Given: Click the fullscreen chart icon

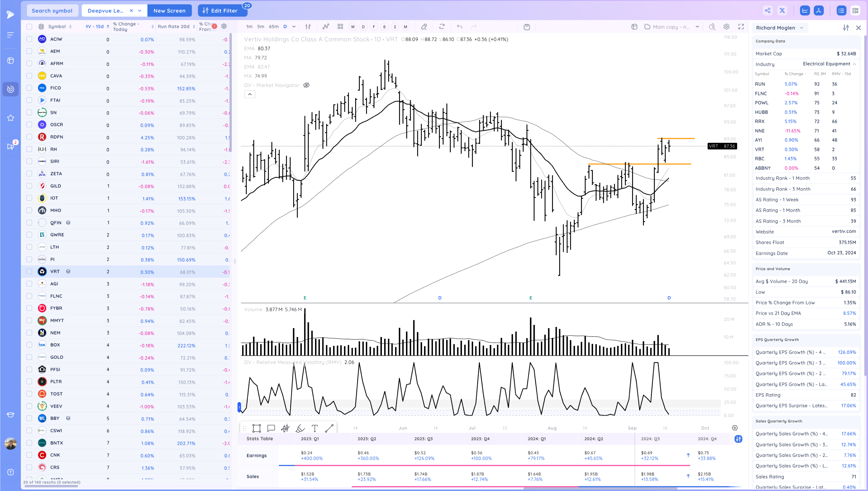Looking at the screenshot, I should click(x=741, y=27).
